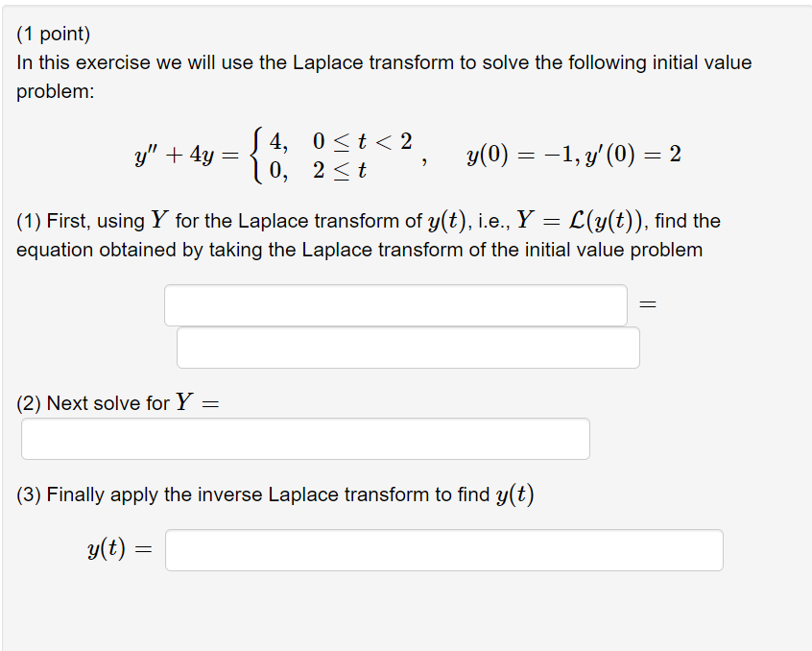Select the second answer box below the equals sign
Viewport: 812px width, 651px height.
coord(407,348)
